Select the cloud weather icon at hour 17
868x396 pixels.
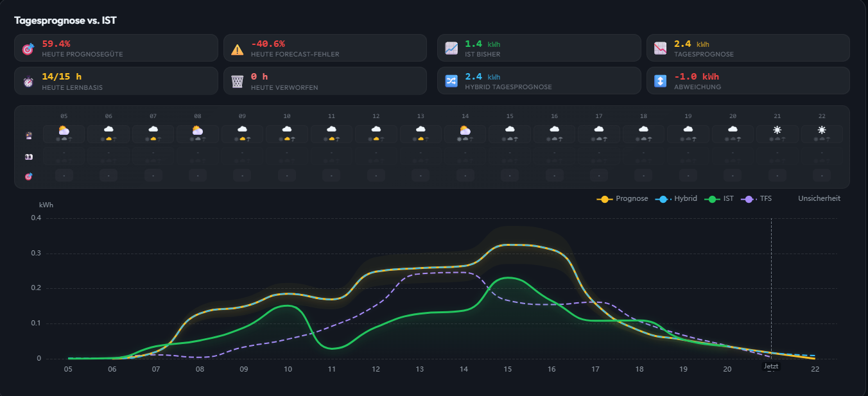tap(599, 130)
